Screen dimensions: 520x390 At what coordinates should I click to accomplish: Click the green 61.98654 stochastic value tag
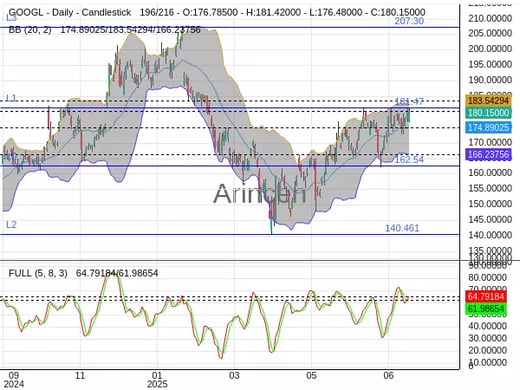(486, 309)
